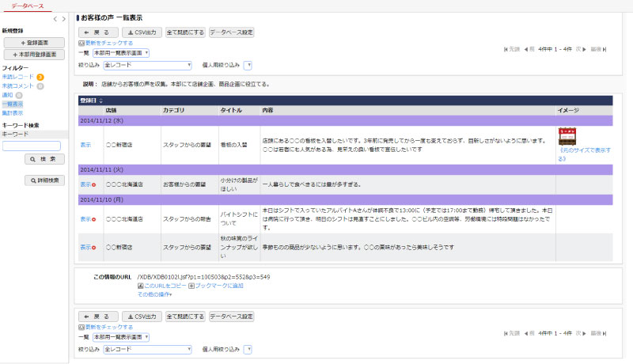The height and width of the screenshot is (364, 633).
Task: Click the sidebar collapse left arrow
Action: [x=54, y=18]
